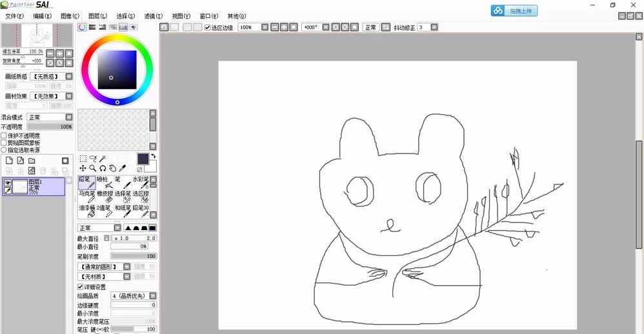
Task: Select the eyedropper color picker tool
Action: (123, 168)
